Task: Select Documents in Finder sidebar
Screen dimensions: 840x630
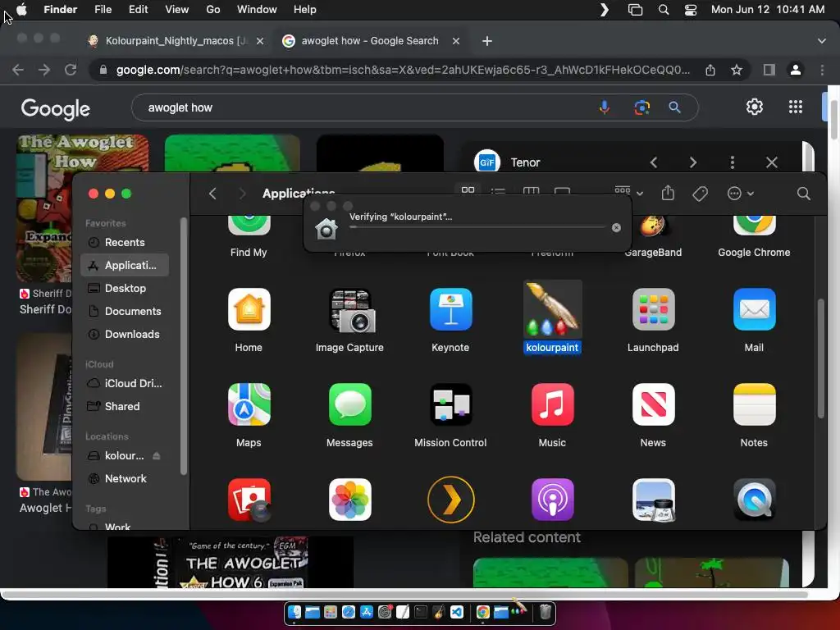Action: click(x=125, y=311)
